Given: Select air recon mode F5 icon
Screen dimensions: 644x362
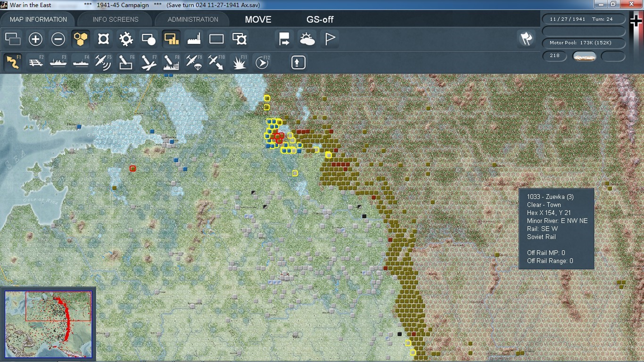Looking at the screenshot, I should (x=103, y=62).
